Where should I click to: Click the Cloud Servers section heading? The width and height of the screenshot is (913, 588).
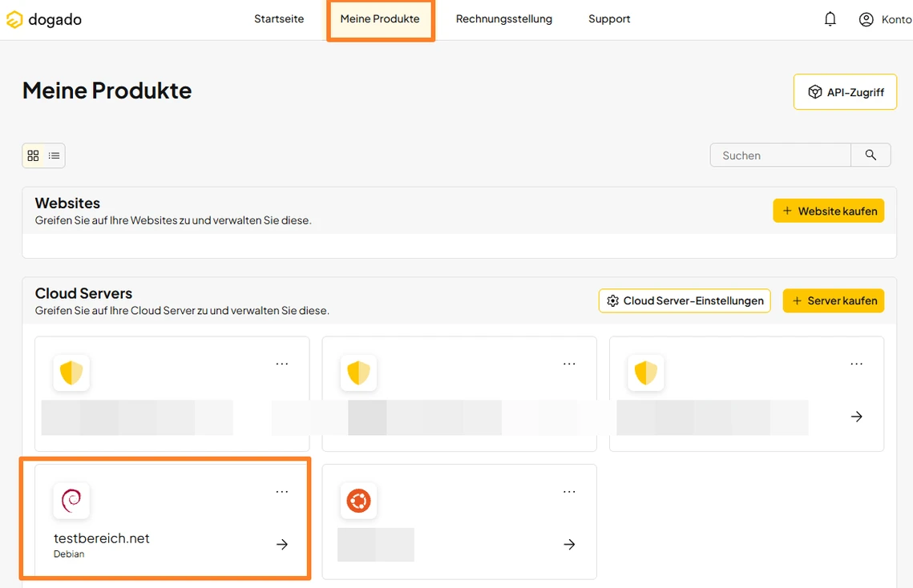[x=83, y=293]
